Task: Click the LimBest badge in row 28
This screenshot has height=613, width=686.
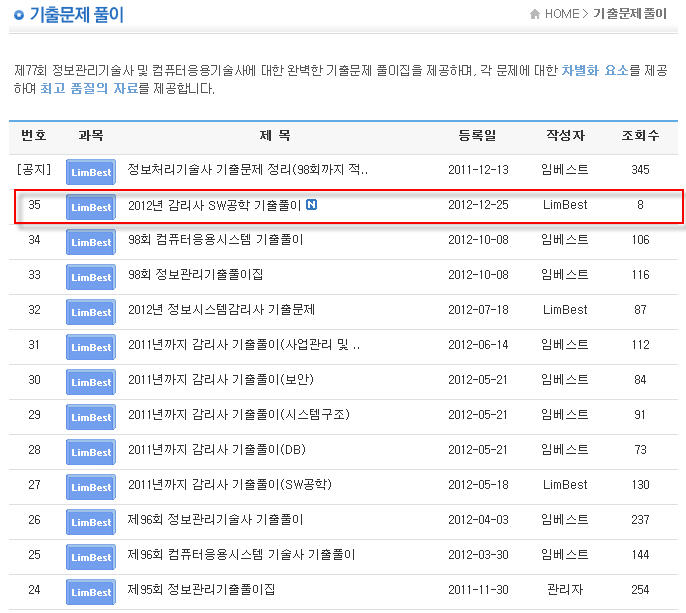Action: pyautogui.click(x=91, y=452)
